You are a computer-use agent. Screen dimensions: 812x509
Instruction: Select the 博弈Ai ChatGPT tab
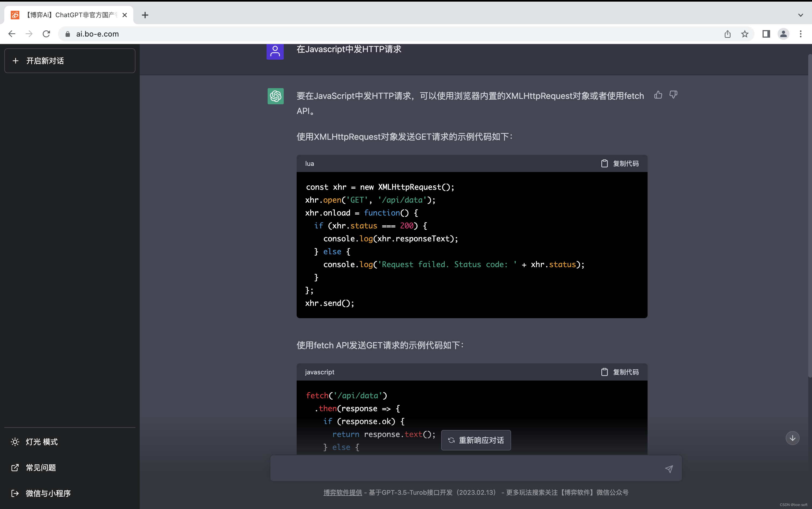(69, 15)
